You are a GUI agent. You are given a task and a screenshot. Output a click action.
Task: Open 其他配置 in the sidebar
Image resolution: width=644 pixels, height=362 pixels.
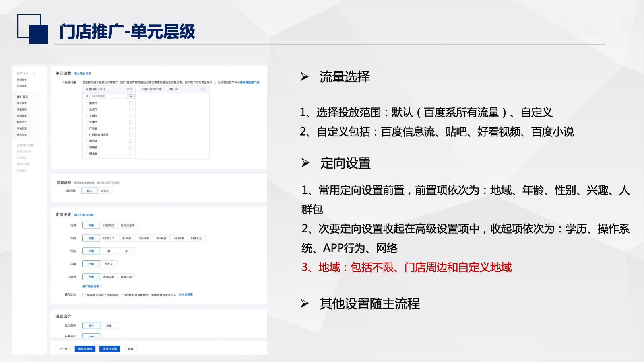point(22,128)
